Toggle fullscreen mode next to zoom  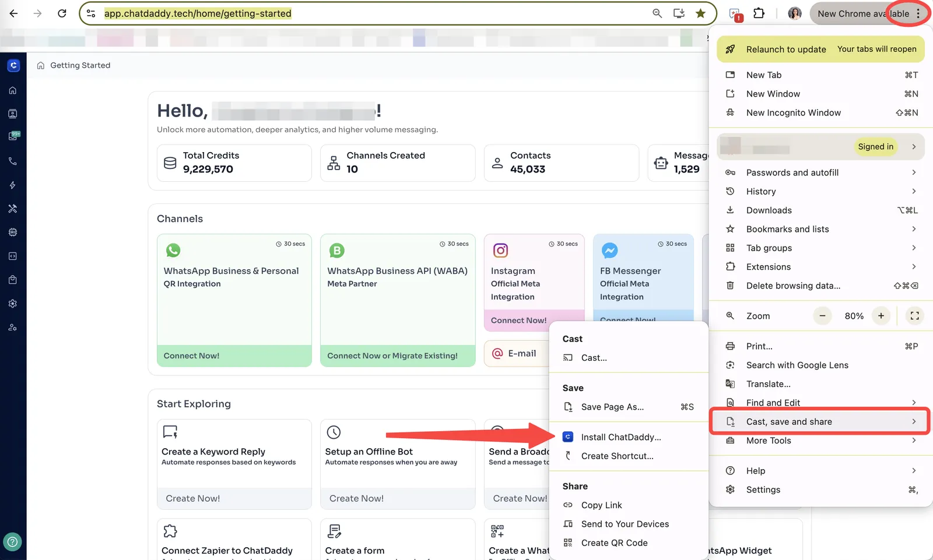coord(914,316)
